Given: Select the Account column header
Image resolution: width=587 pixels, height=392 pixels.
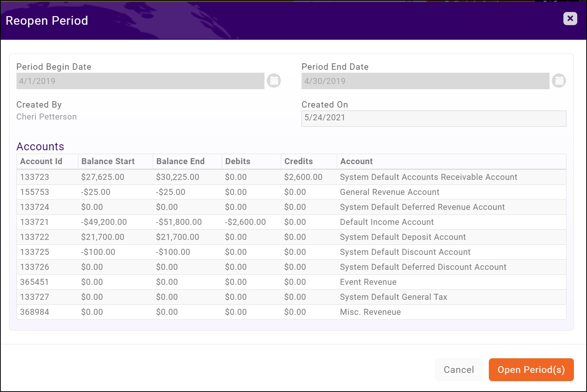Looking at the screenshot, I should coord(356,161).
